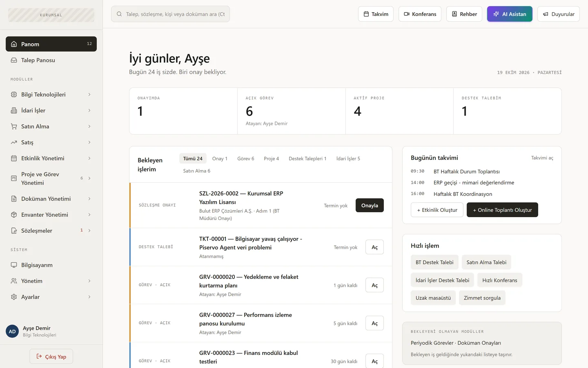Click the Etkinlik Yönetimi calendar icon

coord(14,158)
